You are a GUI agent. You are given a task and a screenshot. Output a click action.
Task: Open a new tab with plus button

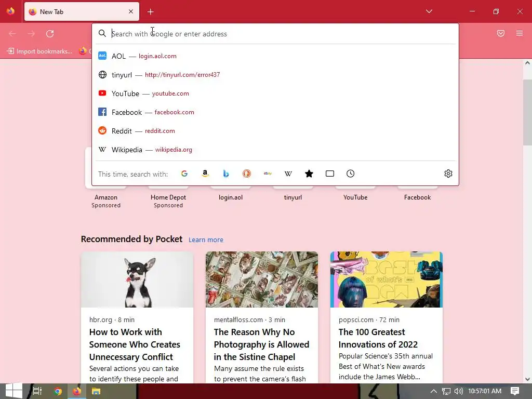tap(151, 12)
